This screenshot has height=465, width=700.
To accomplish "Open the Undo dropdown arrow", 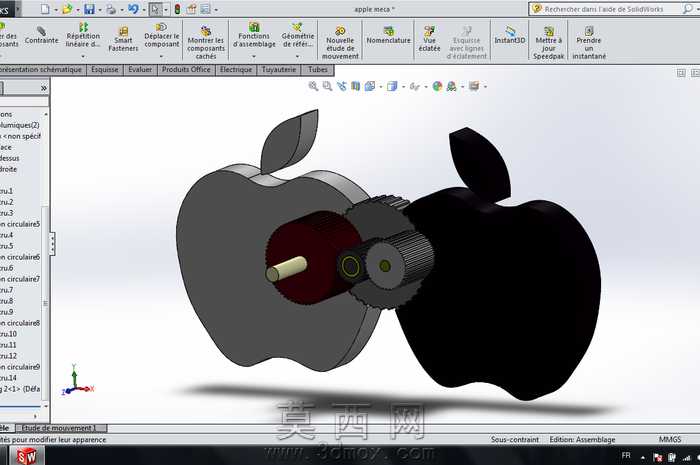I will [144, 9].
